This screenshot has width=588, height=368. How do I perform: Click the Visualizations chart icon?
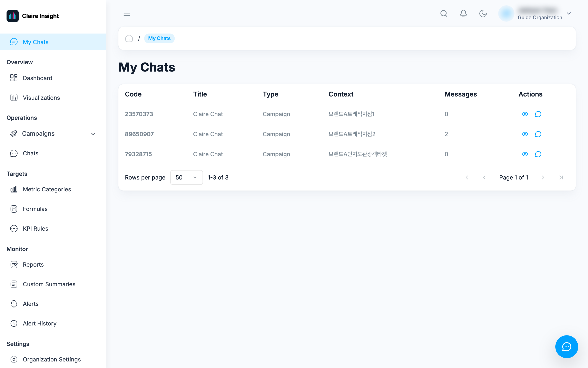point(14,98)
